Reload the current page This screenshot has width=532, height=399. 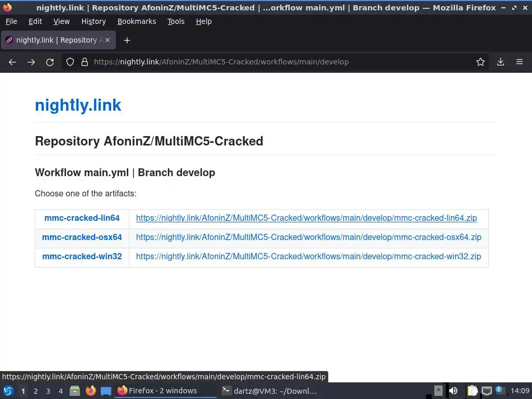(50, 62)
